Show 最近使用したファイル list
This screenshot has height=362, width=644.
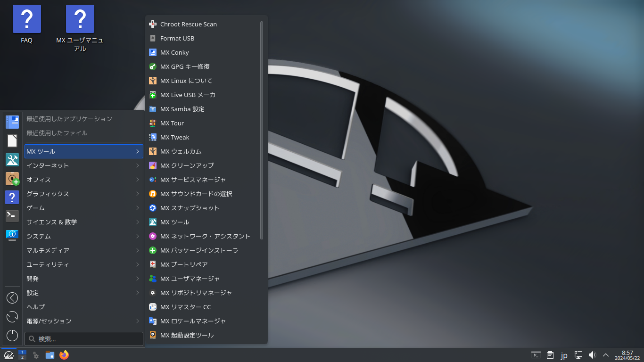(84, 133)
